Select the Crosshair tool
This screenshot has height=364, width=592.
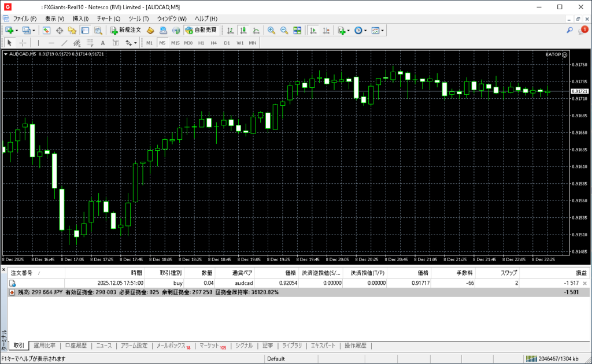[x=23, y=43]
